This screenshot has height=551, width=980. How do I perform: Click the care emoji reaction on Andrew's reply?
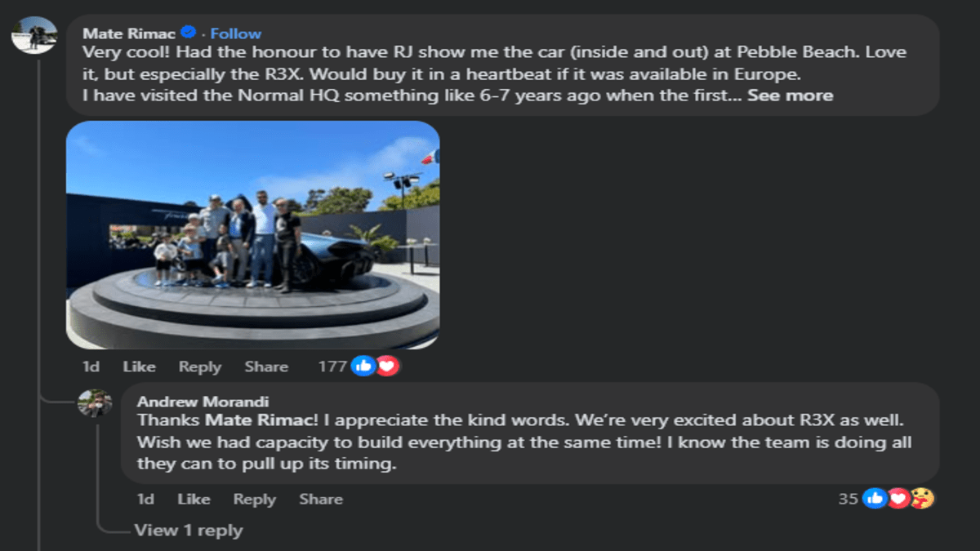tap(922, 498)
